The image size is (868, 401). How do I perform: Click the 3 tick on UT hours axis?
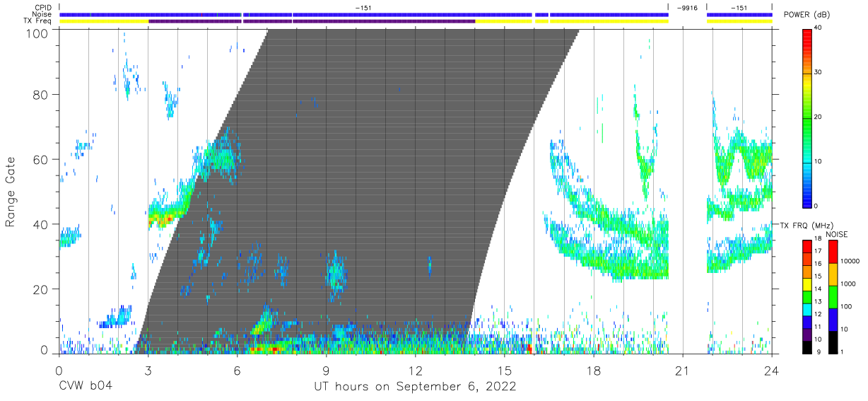click(148, 370)
